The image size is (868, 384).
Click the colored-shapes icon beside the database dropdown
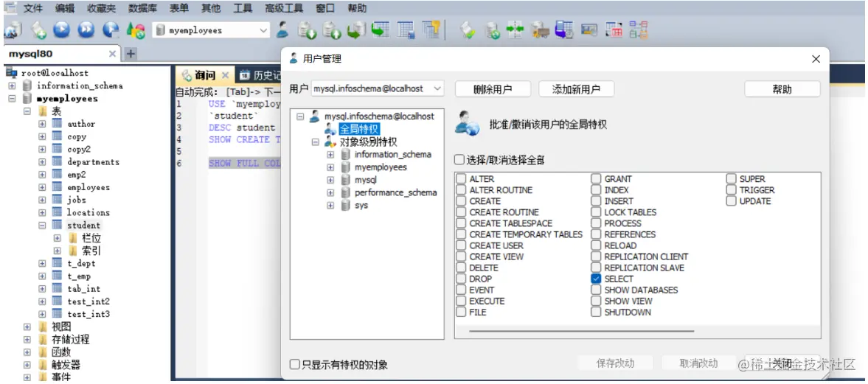[136, 30]
